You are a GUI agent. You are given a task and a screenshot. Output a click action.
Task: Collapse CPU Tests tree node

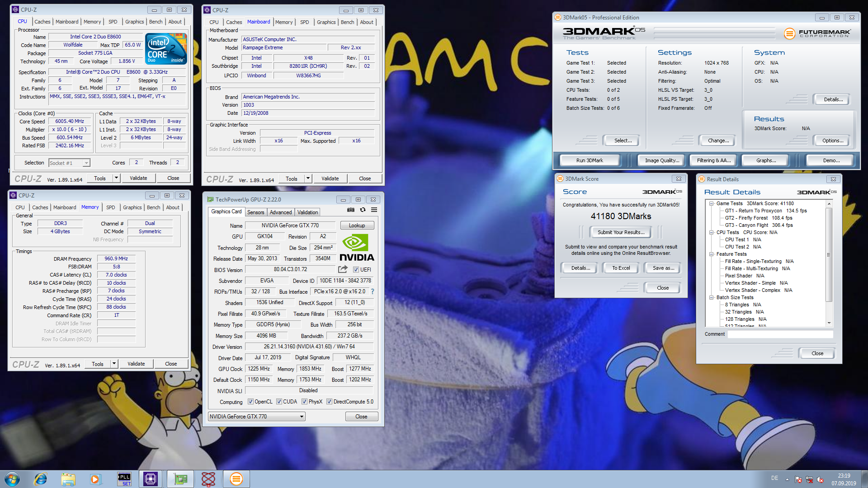click(x=712, y=233)
